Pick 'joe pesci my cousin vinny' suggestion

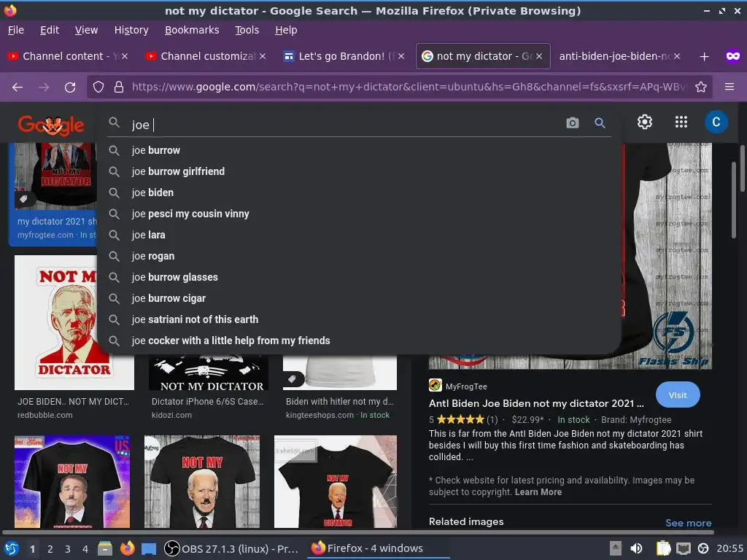pyautogui.click(x=360, y=214)
